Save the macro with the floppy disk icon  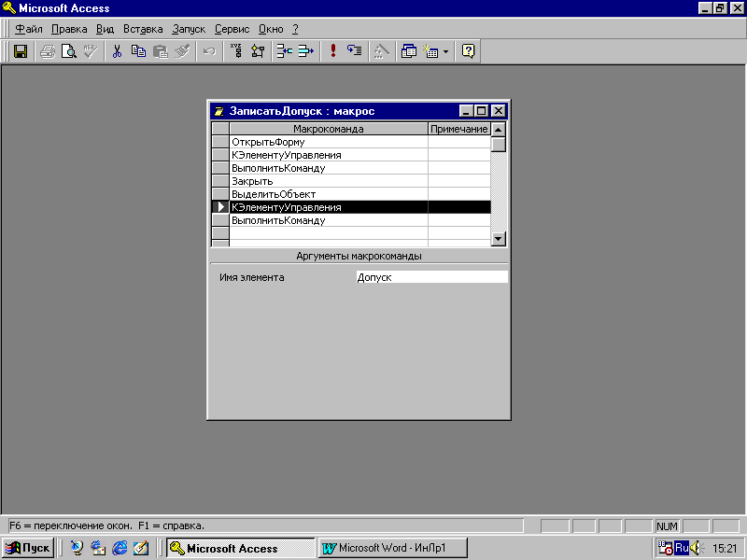coord(21,51)
